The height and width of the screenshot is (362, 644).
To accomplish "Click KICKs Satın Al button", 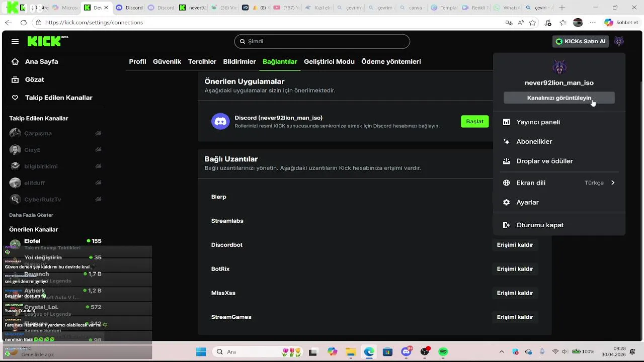I will [x=580, y=41].
